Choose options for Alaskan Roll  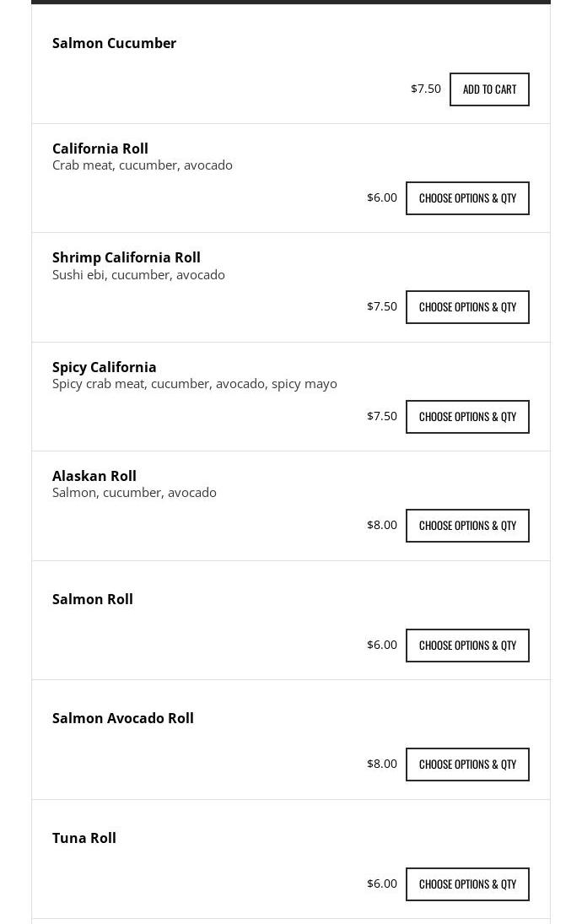click(467, 526)
